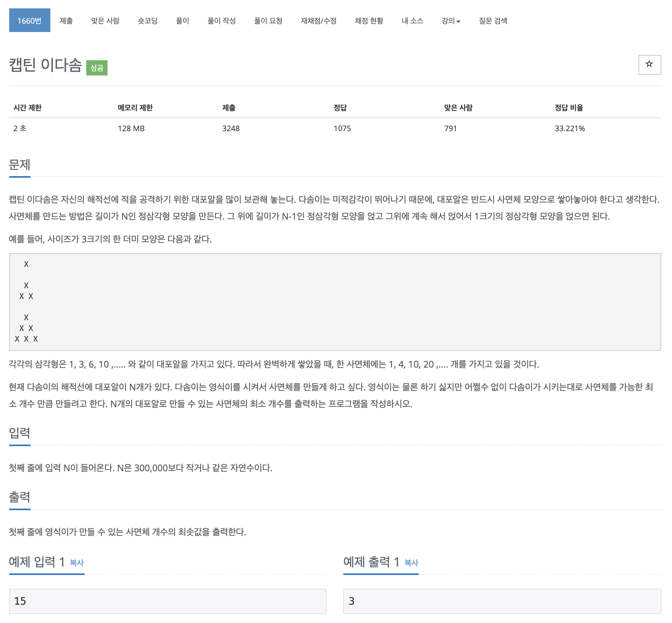Image resolution: width=672 pixels, height=623 pixels.
Task: Click the green 성공 status badge
Action: 97,68
